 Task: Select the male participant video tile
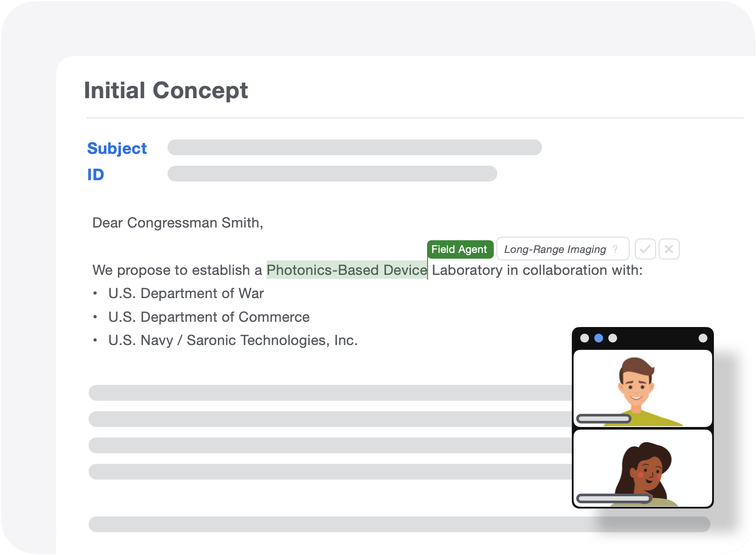tap(642, 388)
